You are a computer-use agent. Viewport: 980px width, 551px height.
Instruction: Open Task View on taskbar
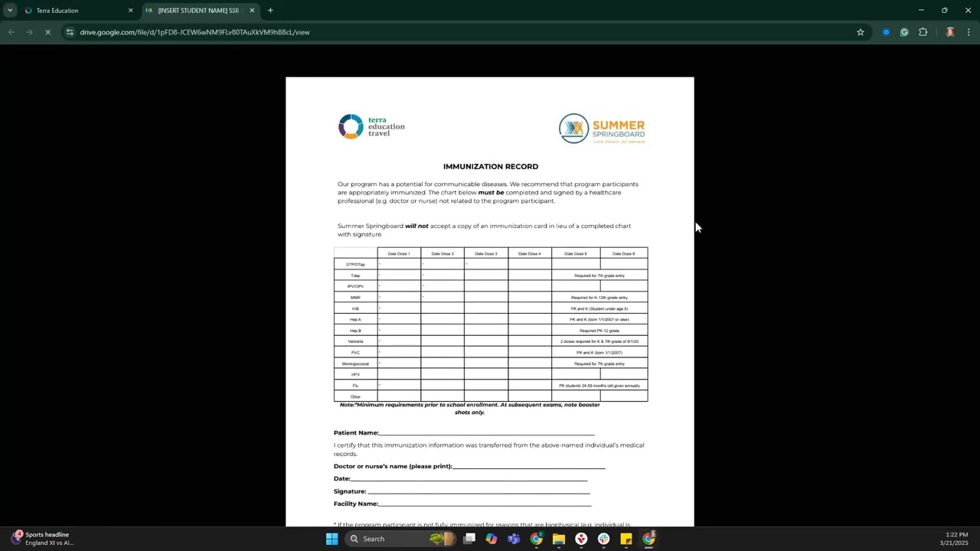[469, 539]
